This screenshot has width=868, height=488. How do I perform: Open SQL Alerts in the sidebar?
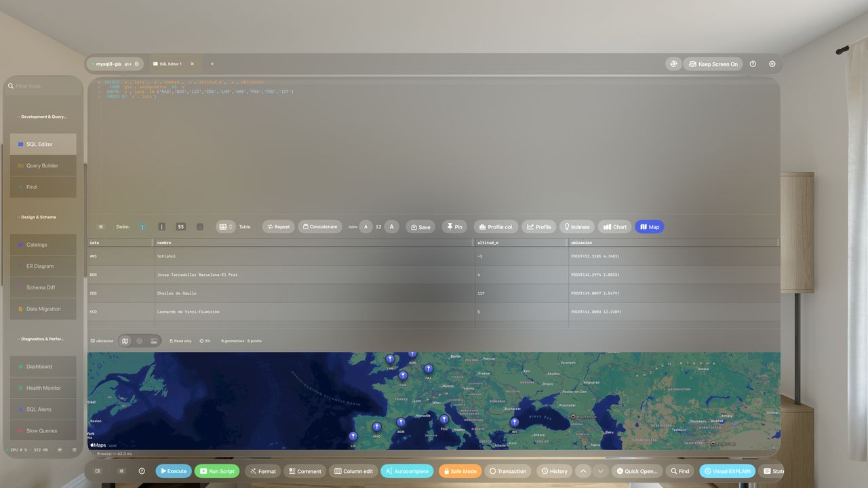click(43, 409)
